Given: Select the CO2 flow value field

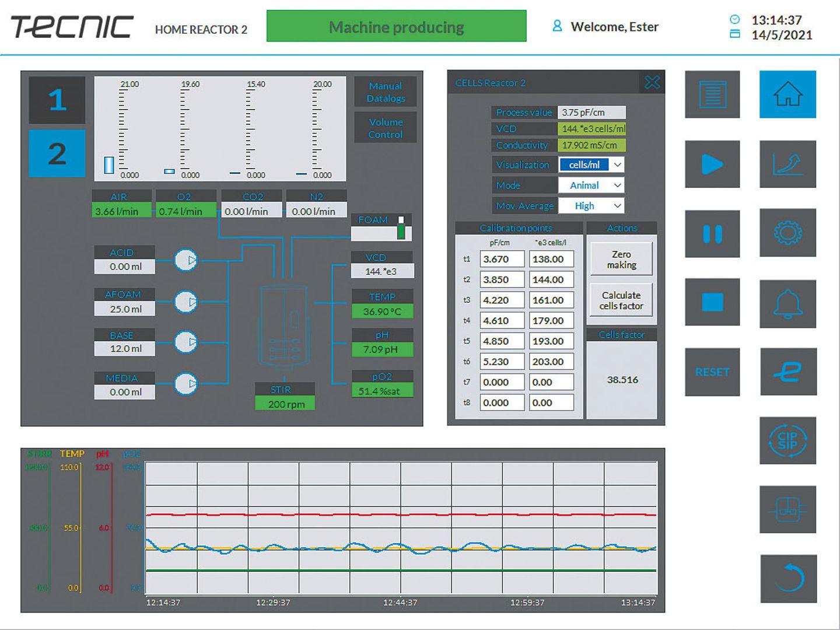Looking at the screenshot, I should pyautogui.click(x=251, y=211).
